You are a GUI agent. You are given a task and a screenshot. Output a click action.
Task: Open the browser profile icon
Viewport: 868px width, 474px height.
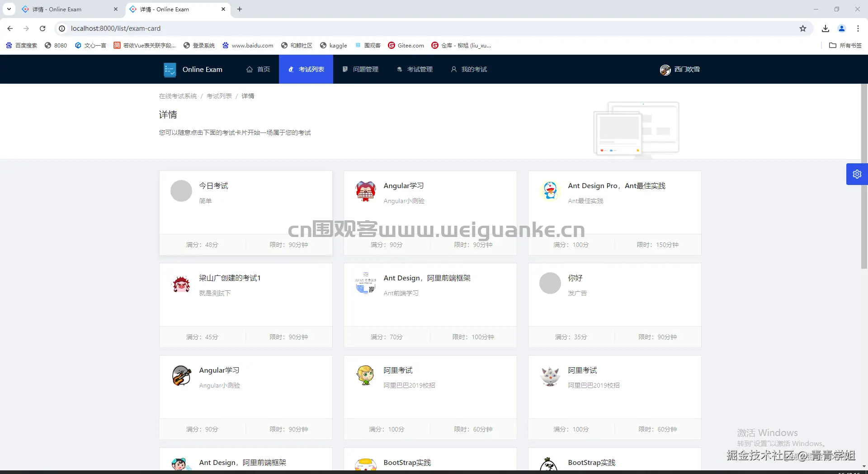pos(842,28)
